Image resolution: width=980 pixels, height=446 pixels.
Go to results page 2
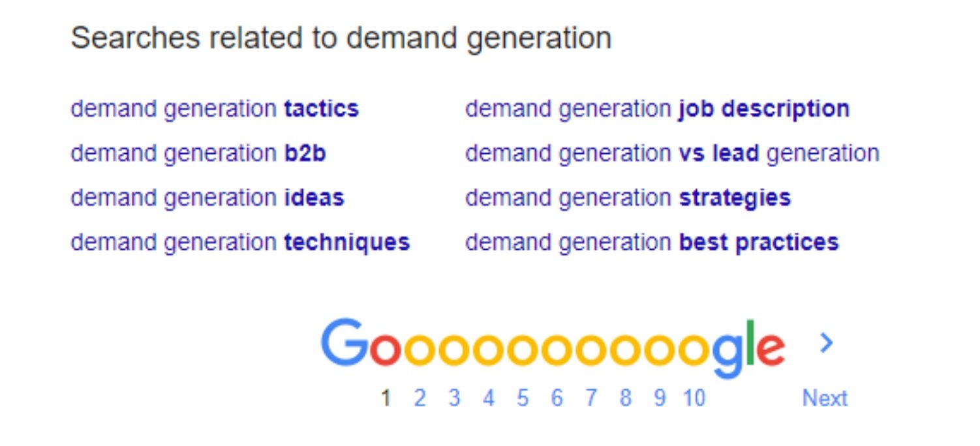420,398
